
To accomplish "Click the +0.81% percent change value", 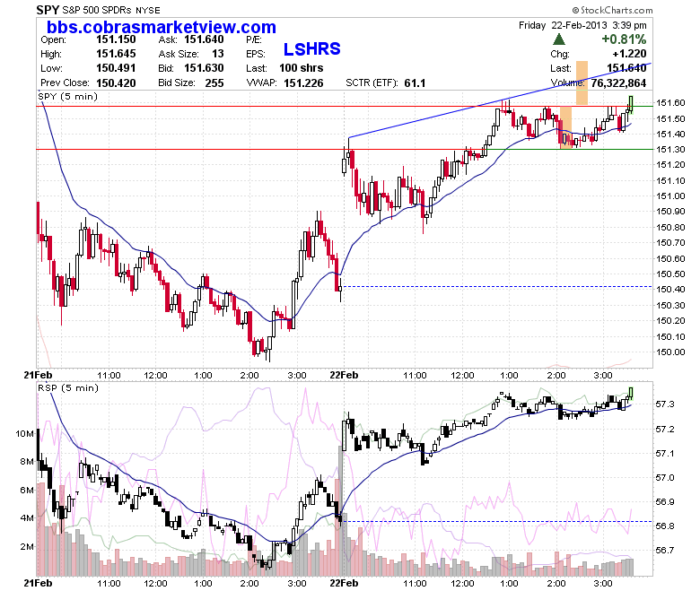I will 624,39.
